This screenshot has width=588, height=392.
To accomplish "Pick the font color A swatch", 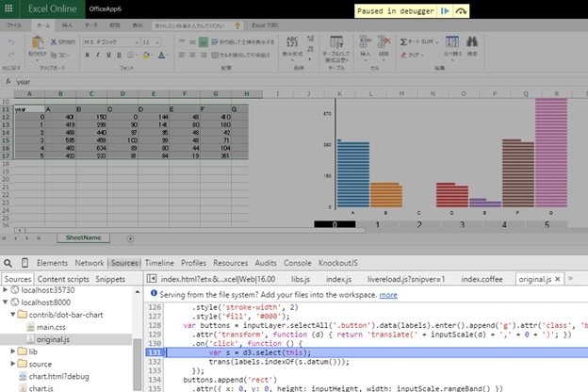I will pyautogui.click(x=162, y=55).
